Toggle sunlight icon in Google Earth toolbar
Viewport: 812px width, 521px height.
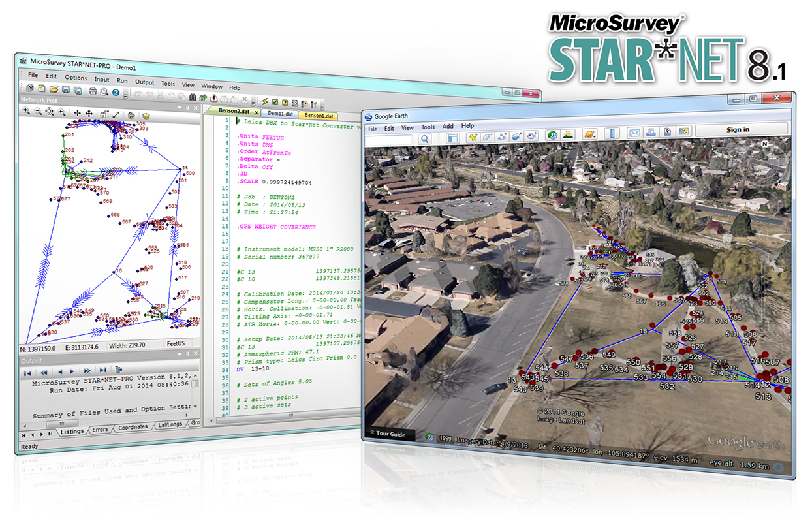click(568, 134)
